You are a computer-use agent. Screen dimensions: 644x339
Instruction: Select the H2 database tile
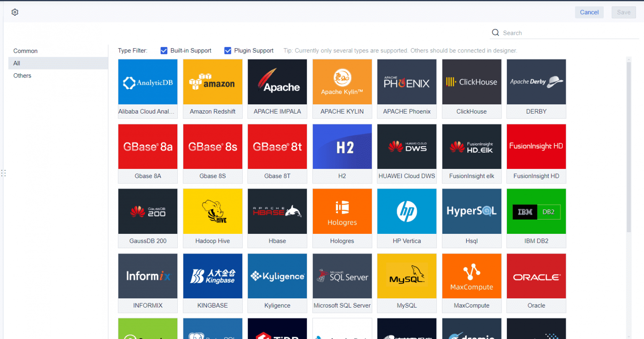342,153
